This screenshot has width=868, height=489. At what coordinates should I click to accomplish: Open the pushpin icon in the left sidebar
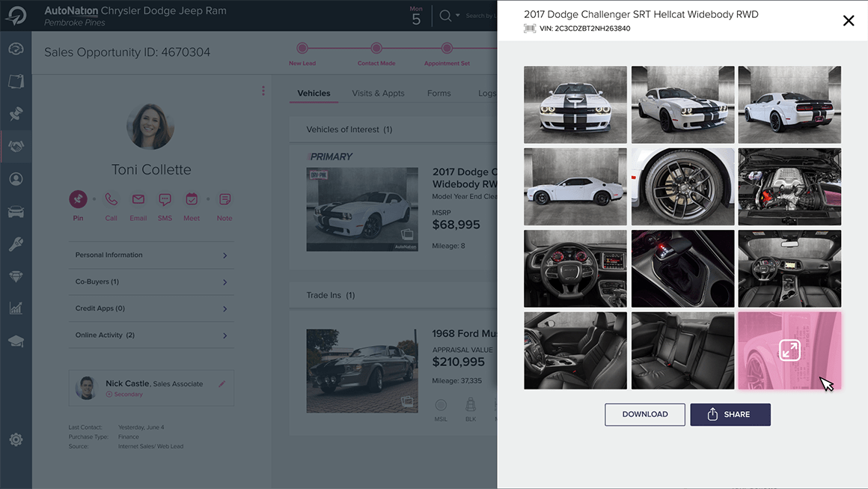pos(16,114)
